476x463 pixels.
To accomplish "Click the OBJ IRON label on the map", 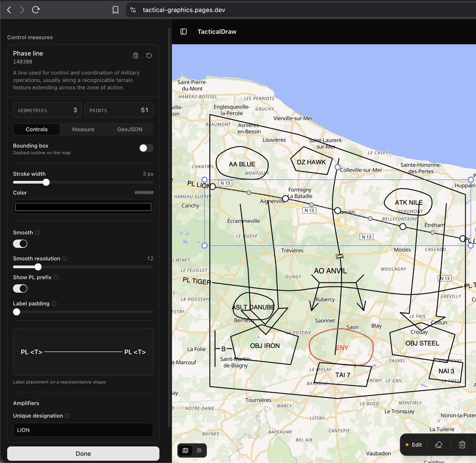I will 265,346.
